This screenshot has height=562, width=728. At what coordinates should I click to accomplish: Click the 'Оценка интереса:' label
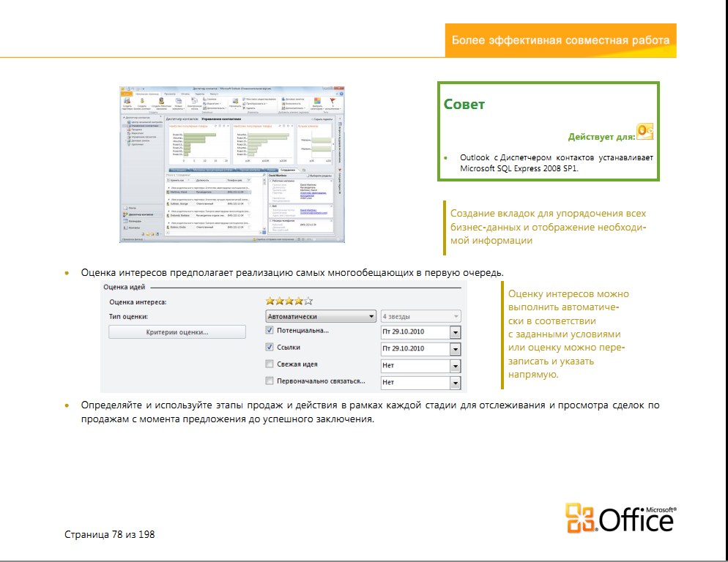(x=138, y=302)
